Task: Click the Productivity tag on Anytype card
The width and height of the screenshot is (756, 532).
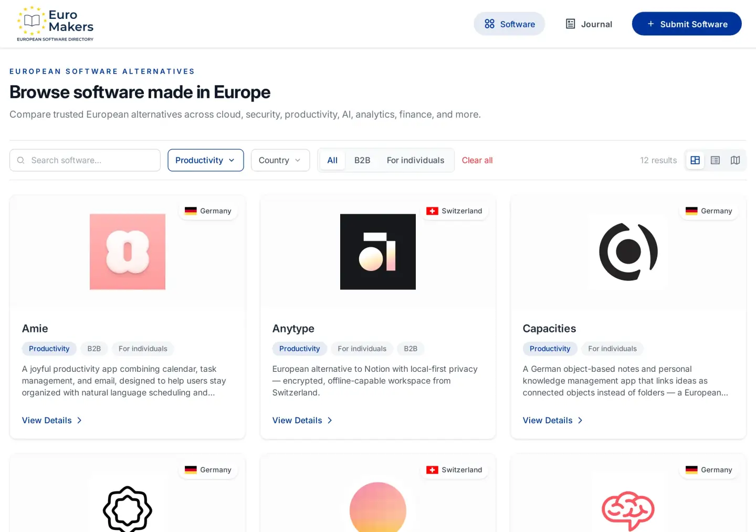Action: 300,349
